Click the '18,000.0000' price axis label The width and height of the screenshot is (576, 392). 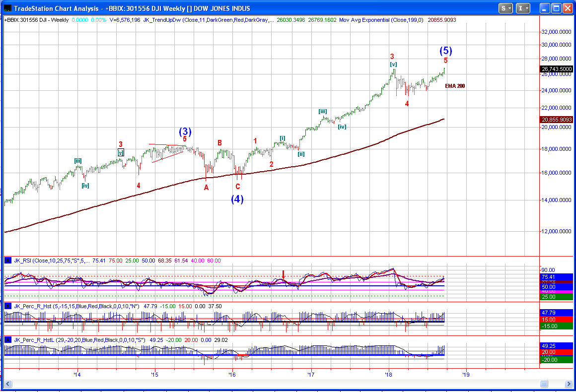pos(557,149)
